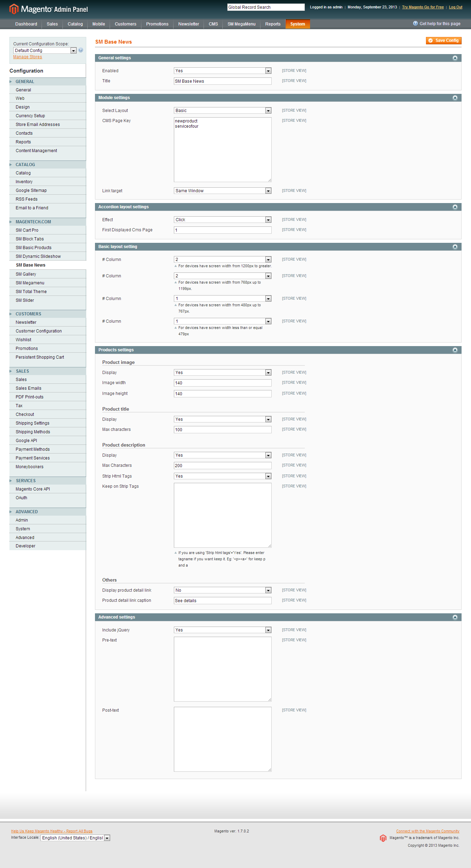Viewport: 471px width, 868px height.
Task: Click Try Magento Go for Free link
Action: [423, 7]
